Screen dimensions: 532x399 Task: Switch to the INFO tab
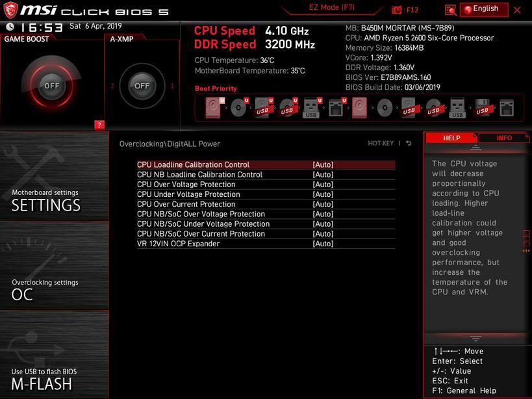(504, 138)
